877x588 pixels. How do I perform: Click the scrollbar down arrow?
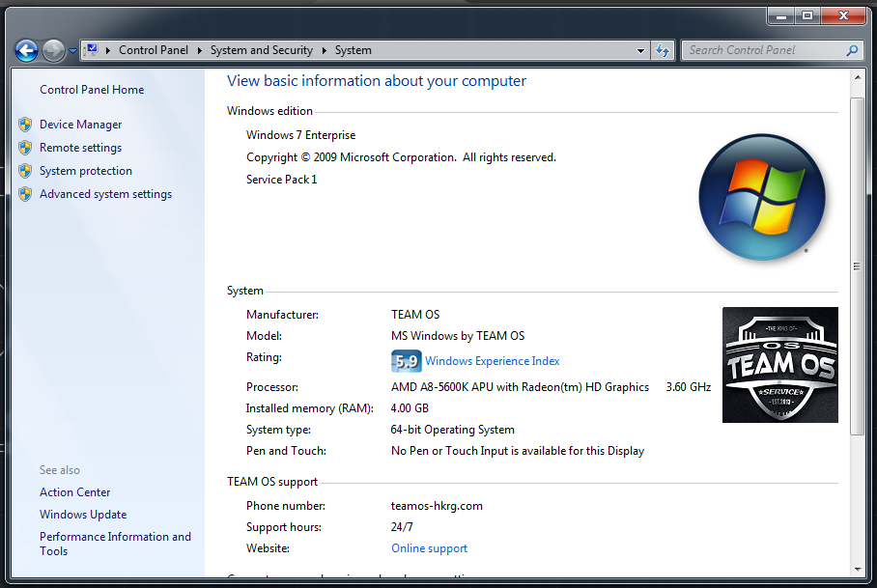coord(858,570)
